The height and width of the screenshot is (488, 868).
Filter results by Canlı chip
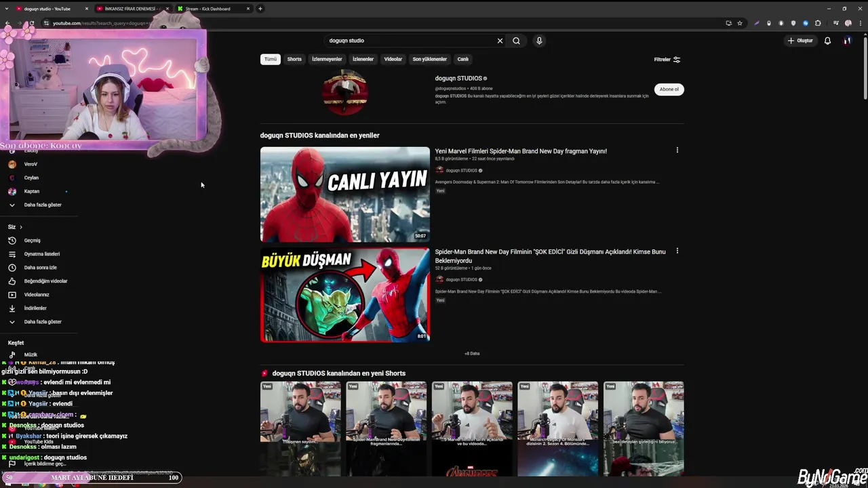[463, 59]
